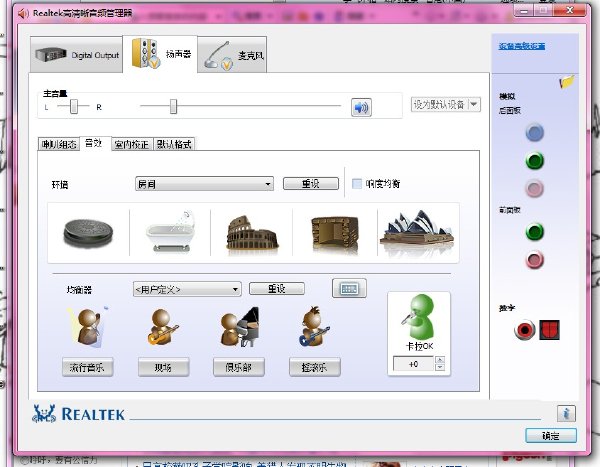The image size is (600, 467).
Task: Click the green karaoke singer icon
Action: 419,316
